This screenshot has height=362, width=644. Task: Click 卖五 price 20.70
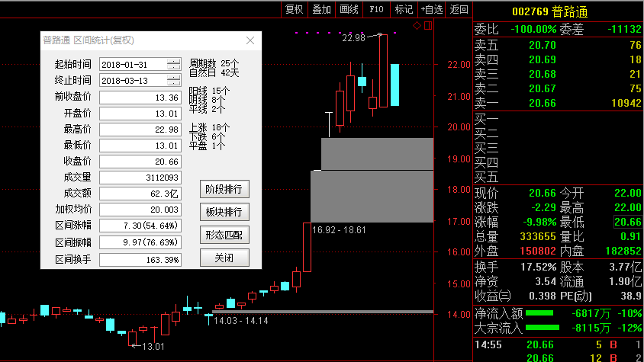point(543,45)
